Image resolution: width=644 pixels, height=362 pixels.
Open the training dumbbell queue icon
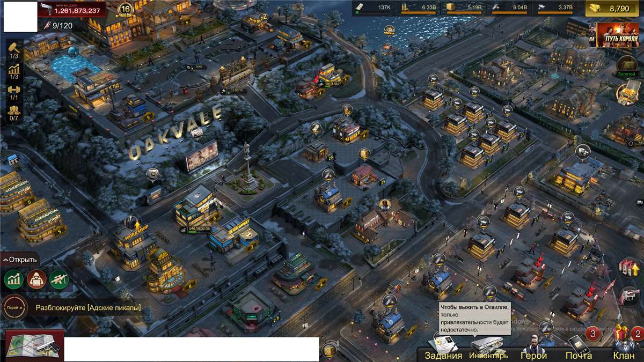(x=14, y=91)
